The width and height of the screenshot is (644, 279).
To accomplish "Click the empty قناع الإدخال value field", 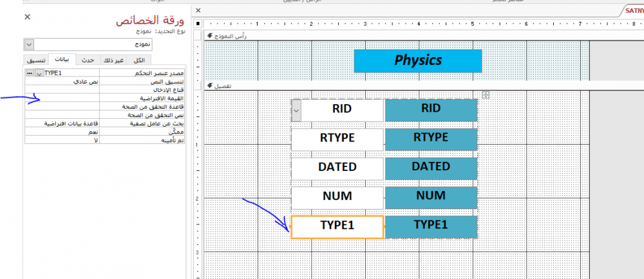I will (62, 89).
